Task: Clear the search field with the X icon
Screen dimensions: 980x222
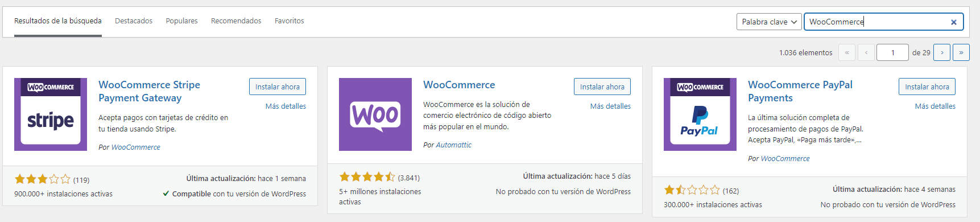Action: [x=954, y=22]
